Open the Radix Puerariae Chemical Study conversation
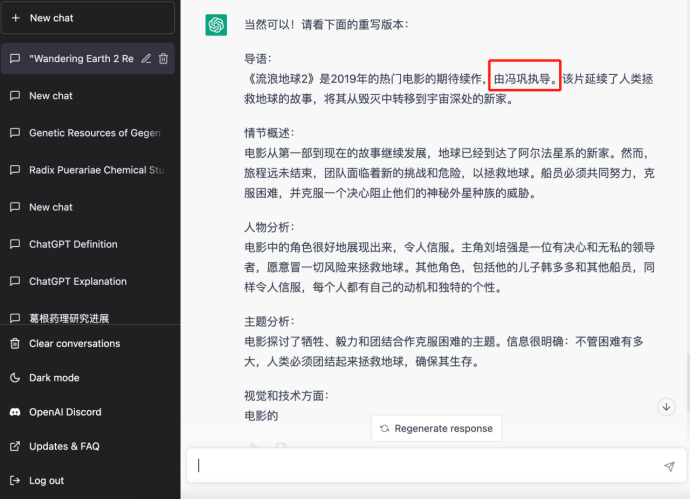This screenshot has width=691, height=500. coord(88,170)
